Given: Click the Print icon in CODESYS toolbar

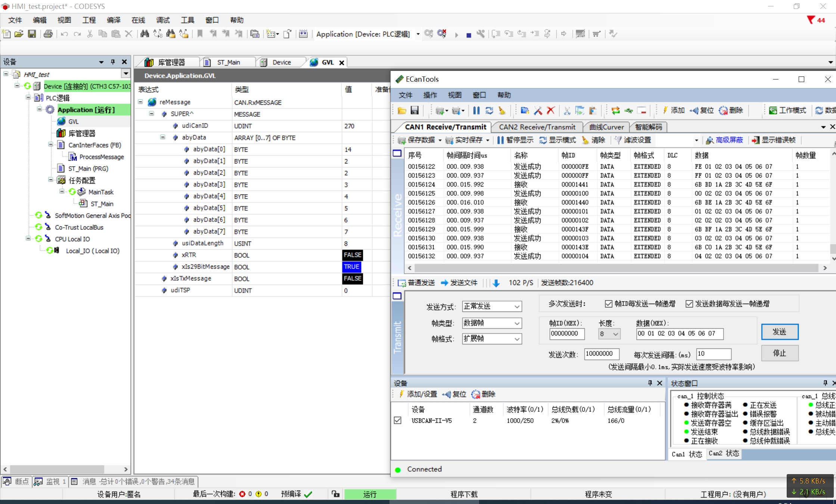Looking at the screenshot, I should (x=48, y=34).
